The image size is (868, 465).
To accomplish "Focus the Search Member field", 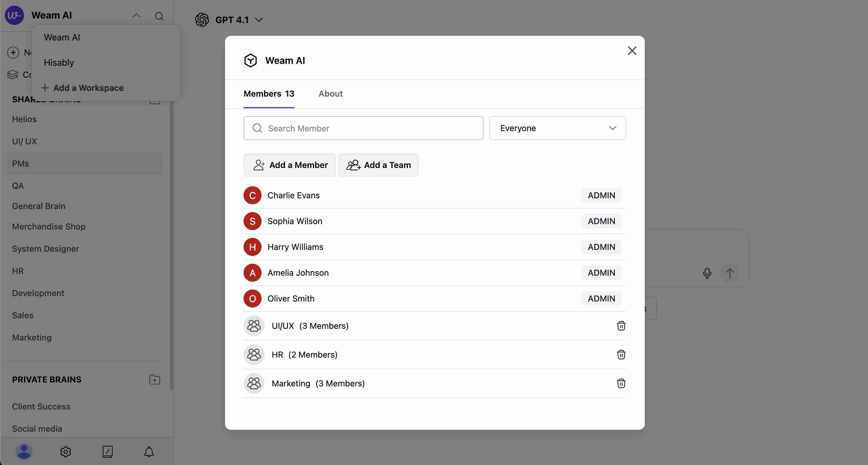I will coord(363,128).
